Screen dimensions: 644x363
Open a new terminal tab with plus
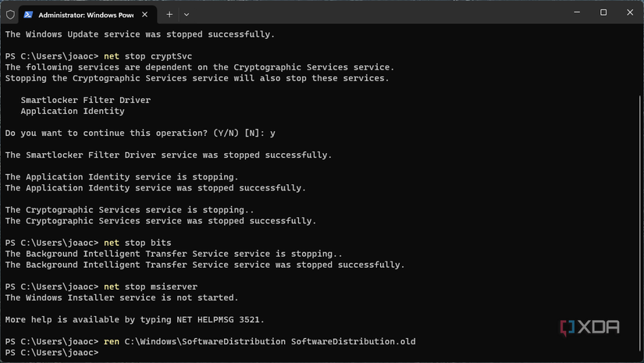pos(169,14)
